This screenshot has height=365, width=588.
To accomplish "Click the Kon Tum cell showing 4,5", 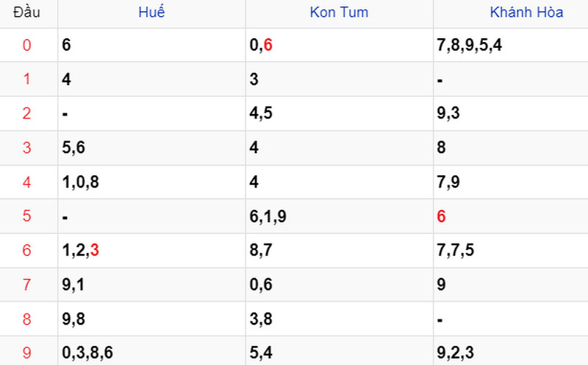I will coord(340,113).
